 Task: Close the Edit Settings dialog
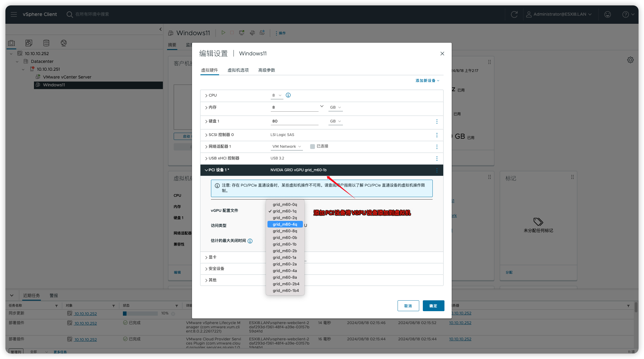click(x=442, y=54)
